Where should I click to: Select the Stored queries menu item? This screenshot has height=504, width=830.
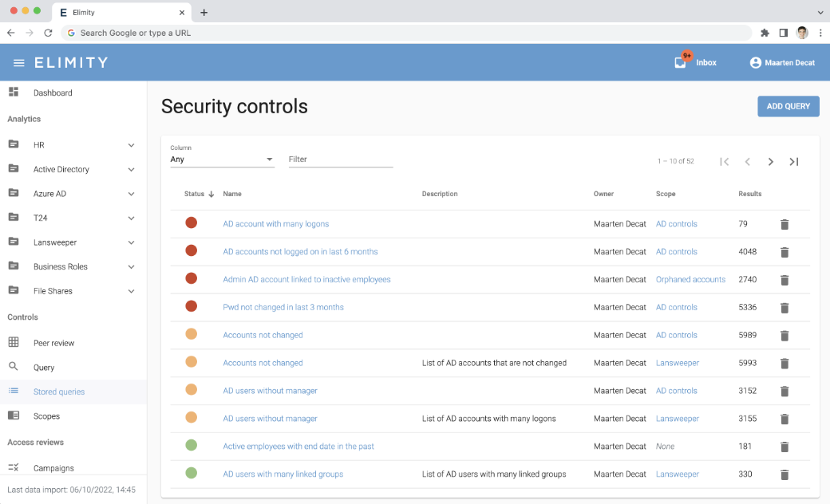(73, 392)
